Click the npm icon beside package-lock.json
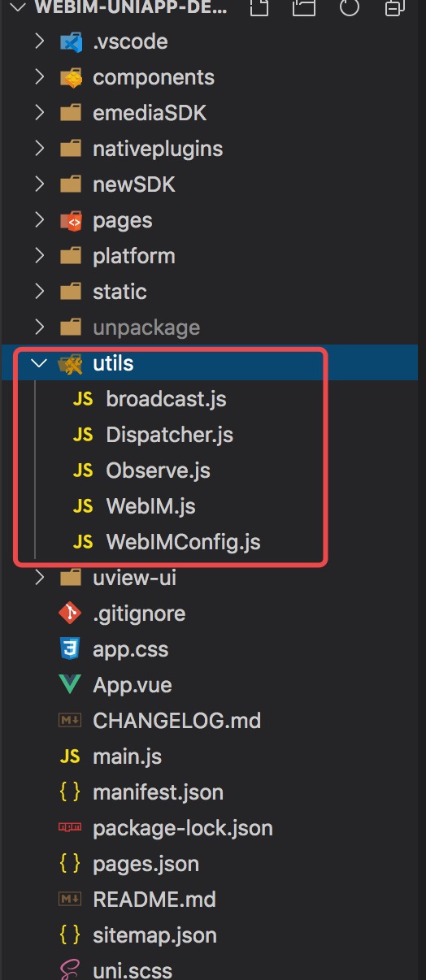Screen dimensions: 426x980 71,828
